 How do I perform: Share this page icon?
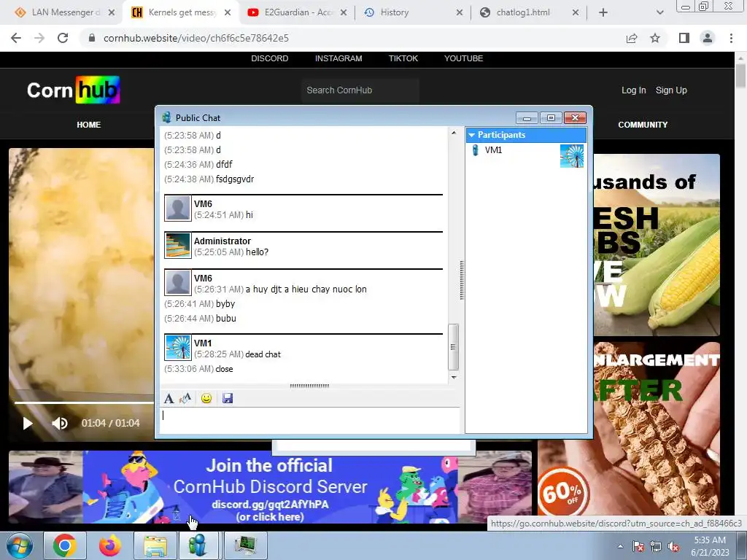tap(632, 38)
